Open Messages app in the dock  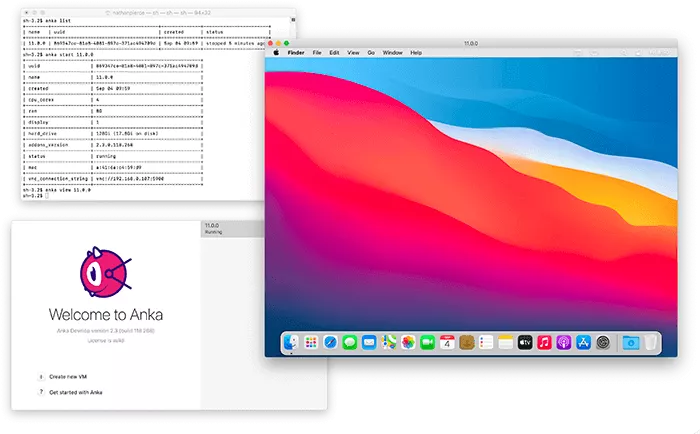350,343
